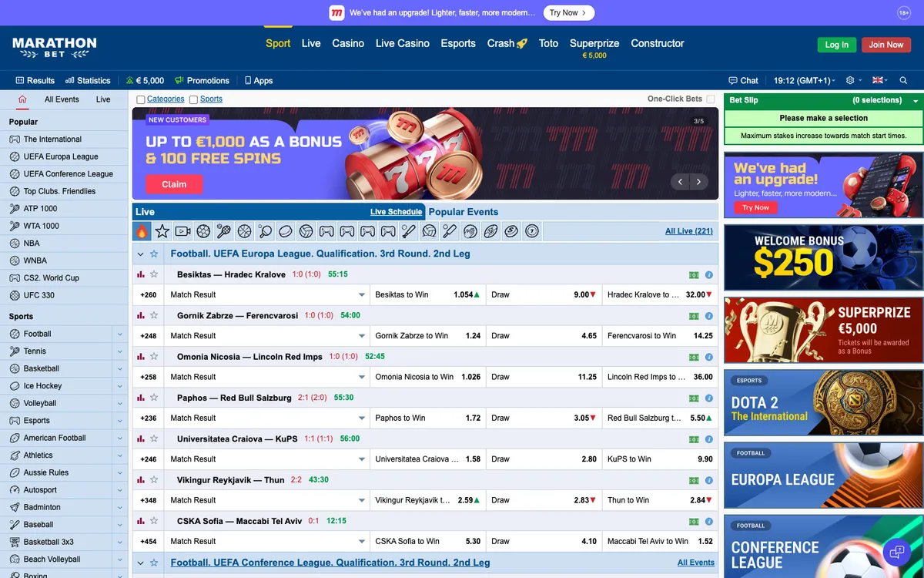This screenshot has height=578, width=924.
Task: Filter live events by ice hockey puck icon
Action: (285, 231)
